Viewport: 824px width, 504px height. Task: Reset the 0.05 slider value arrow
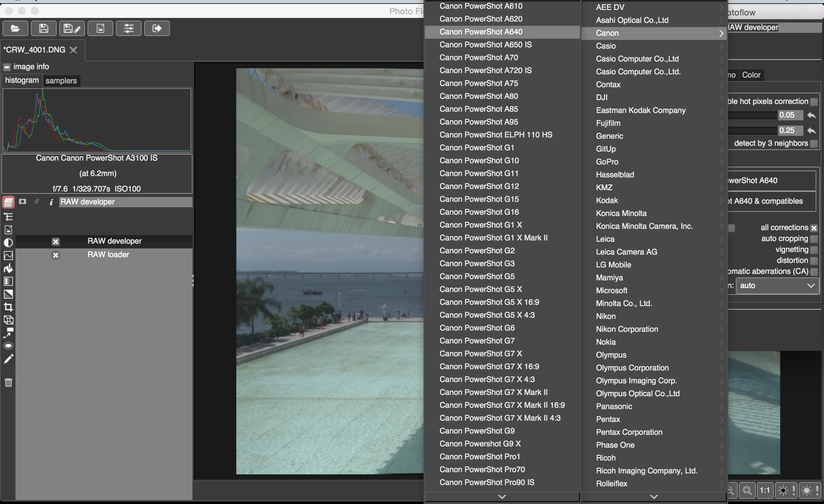[x=811, y=115]
